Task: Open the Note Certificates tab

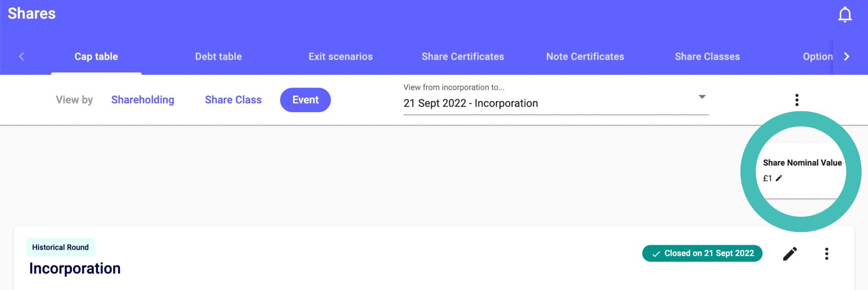Action: coord(585,57)
